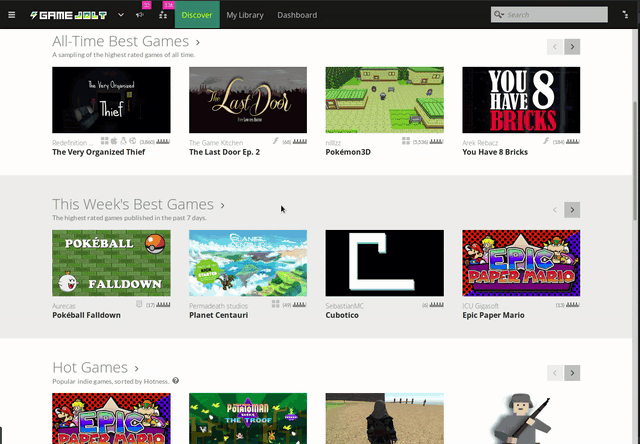Screen dimensions: 640x444
Task: Click Windows icon on Pokémon3D
Action: pyautogui.click(x=406, y=141)
